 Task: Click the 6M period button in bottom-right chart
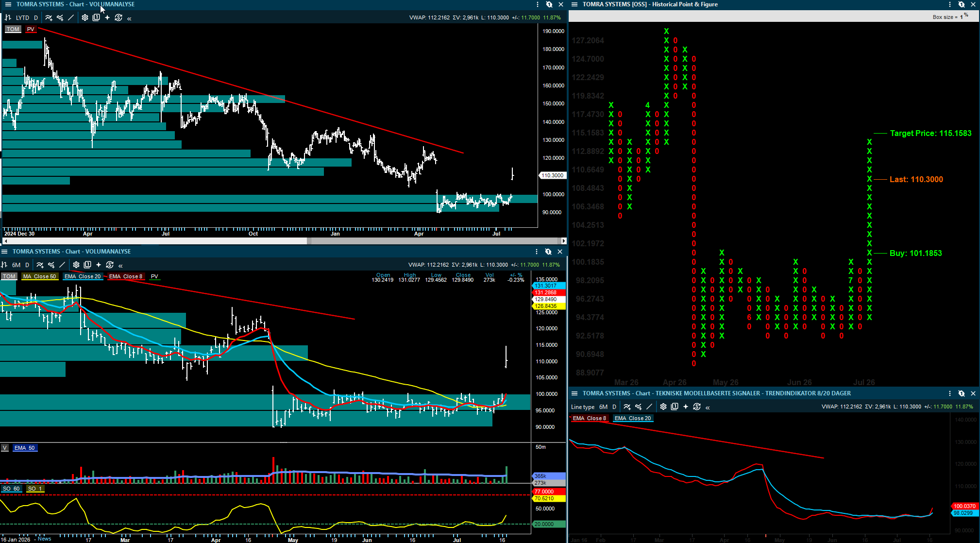point(603,407)
